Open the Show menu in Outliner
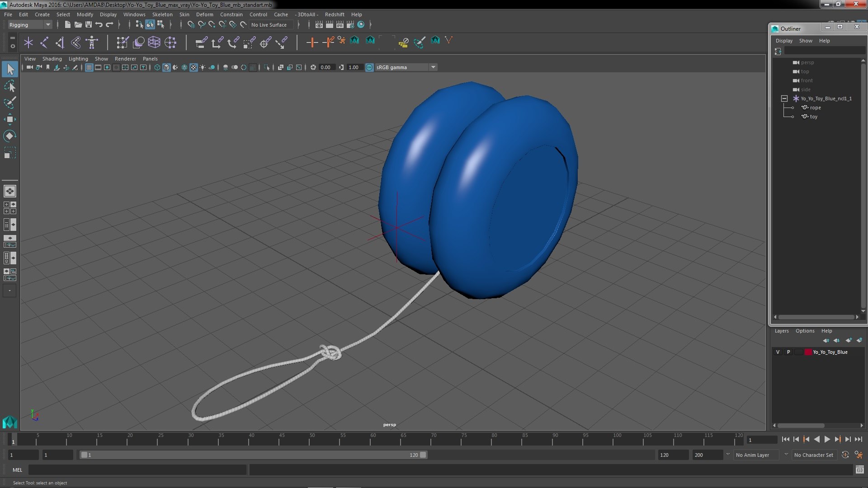The height and width of the screenshot is (488, 868). coord(806,41)
